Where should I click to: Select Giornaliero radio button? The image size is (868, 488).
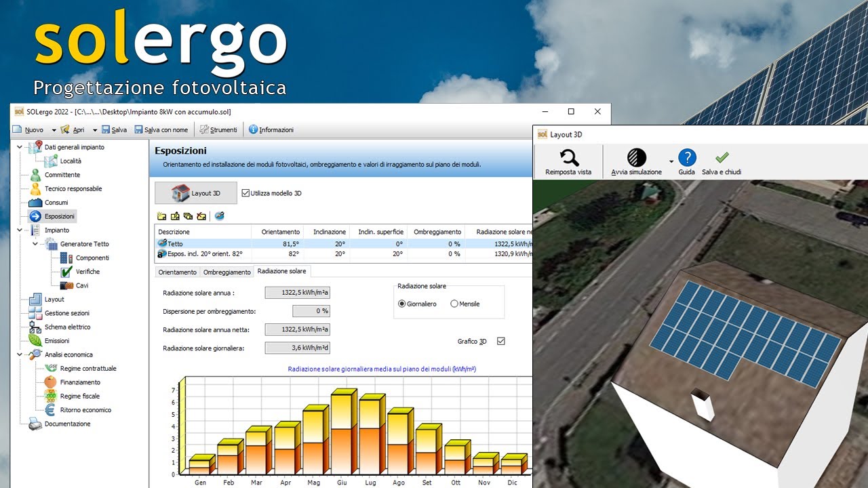pos(401,304)
